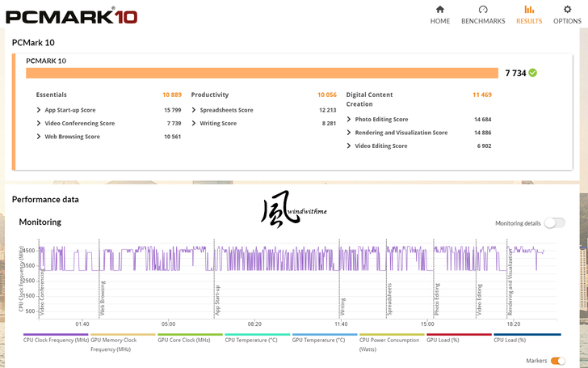Toggle the Monitoring details switch
The height and width of the screenshot is (368, 588).
pos(555,223)
